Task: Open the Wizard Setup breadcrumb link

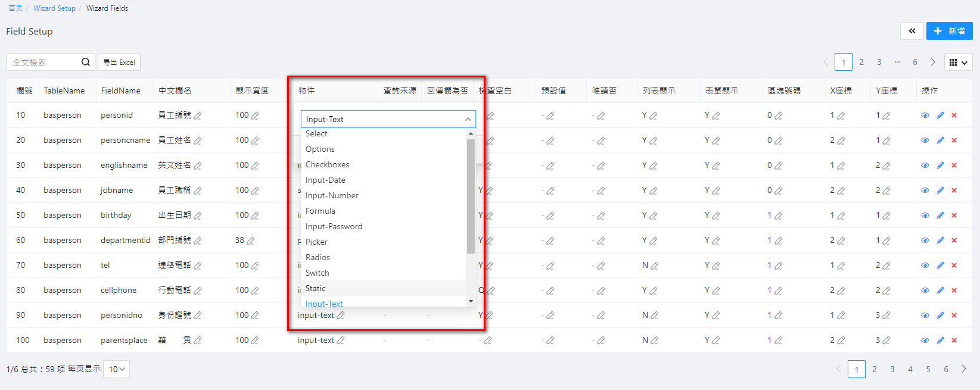Action: (x=54, y=8)
